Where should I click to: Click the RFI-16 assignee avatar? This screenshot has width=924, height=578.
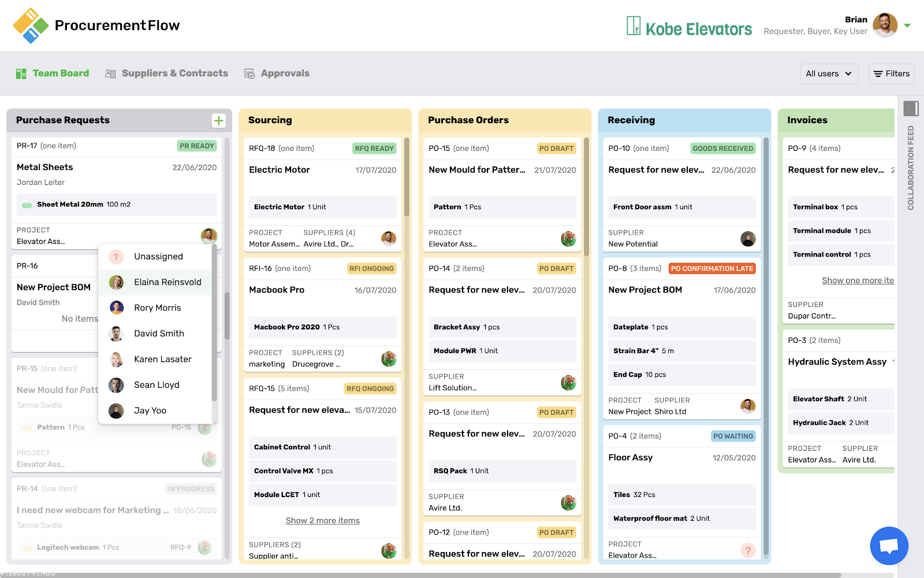coord(389,358)
